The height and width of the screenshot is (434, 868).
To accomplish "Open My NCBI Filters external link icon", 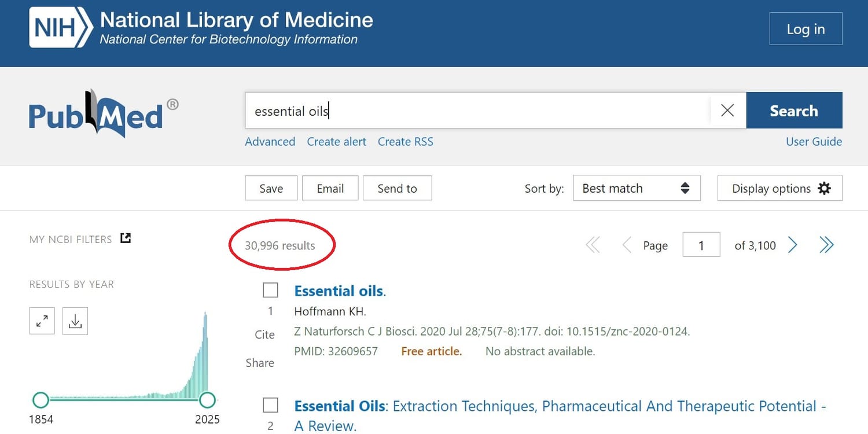I will pos(126,238).
